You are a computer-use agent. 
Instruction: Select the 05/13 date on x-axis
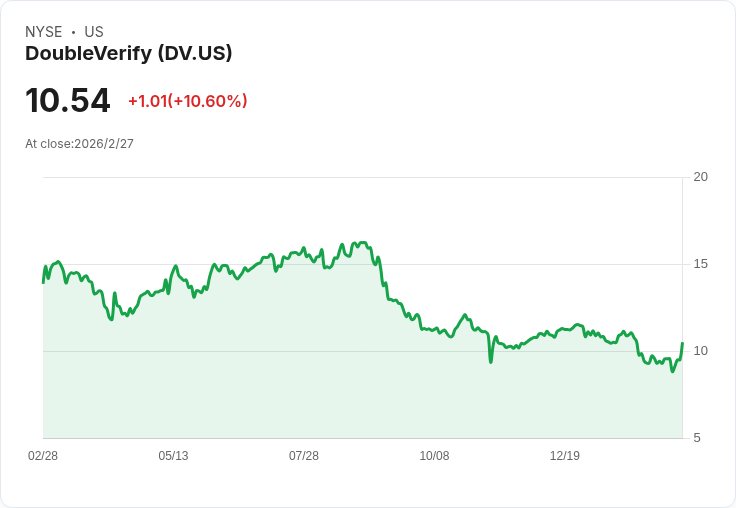(x=173, y=456)
